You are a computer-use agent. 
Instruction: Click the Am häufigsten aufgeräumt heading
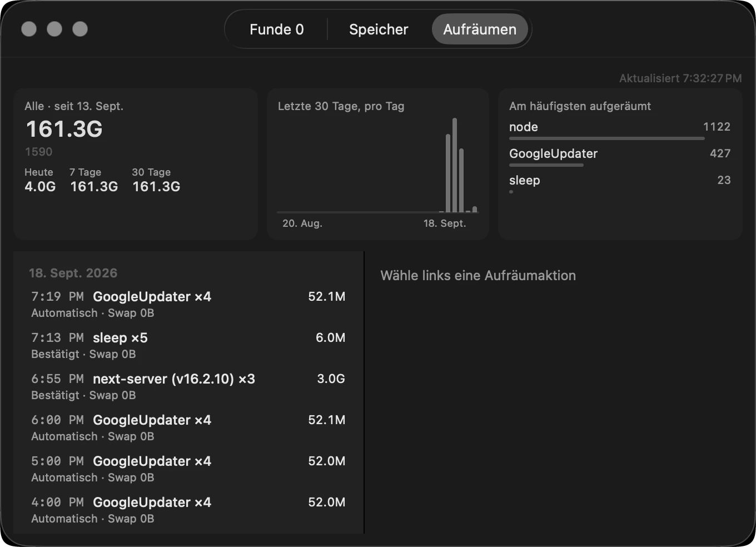(x=580, y=106)
